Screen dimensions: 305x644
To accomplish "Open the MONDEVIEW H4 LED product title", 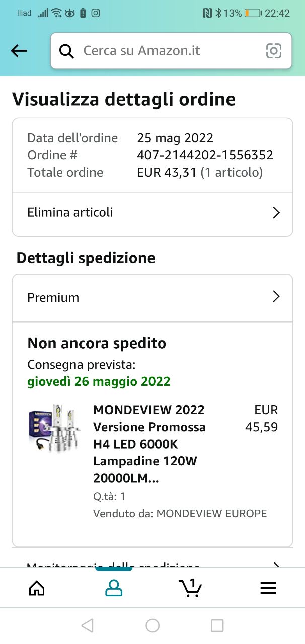I will tap(149, 444).
